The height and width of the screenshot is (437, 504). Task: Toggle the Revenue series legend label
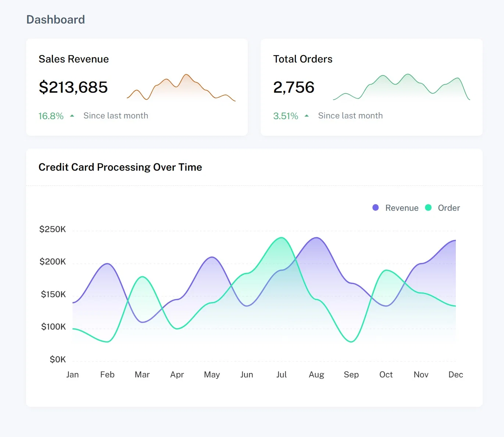click(x=401, y=208)
